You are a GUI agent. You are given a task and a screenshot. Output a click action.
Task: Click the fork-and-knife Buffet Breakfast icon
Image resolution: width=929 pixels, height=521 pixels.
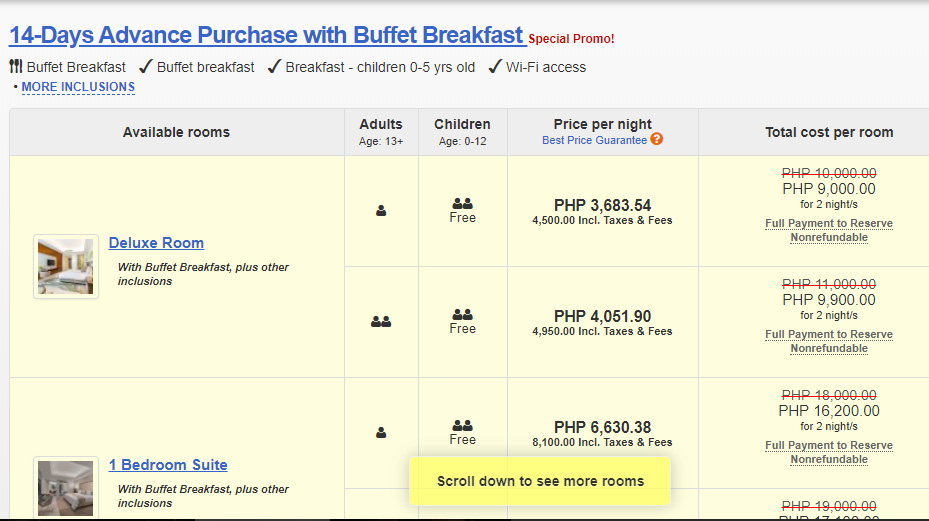coord(16,67)
